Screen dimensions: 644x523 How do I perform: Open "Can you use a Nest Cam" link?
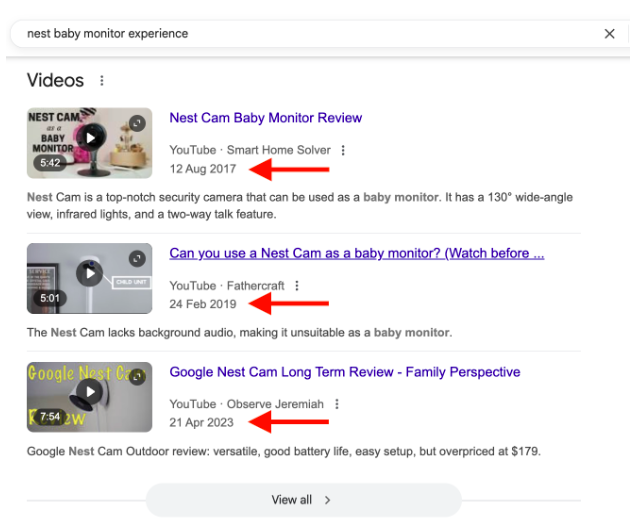tap(356, 253)
